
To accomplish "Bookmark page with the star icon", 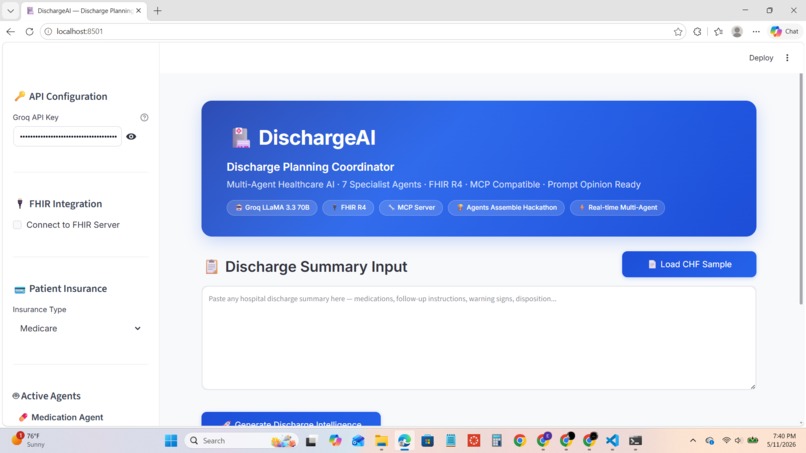I will [x=678, y=32].
